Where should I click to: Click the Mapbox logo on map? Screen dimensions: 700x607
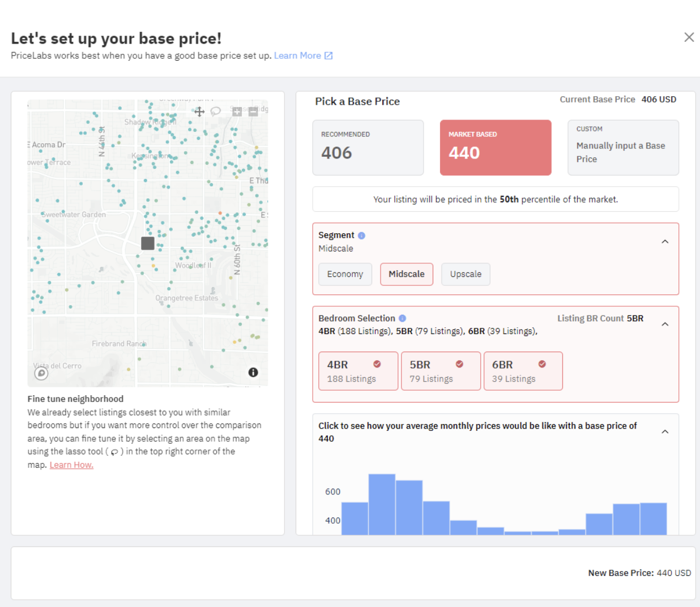pos(41,373)
